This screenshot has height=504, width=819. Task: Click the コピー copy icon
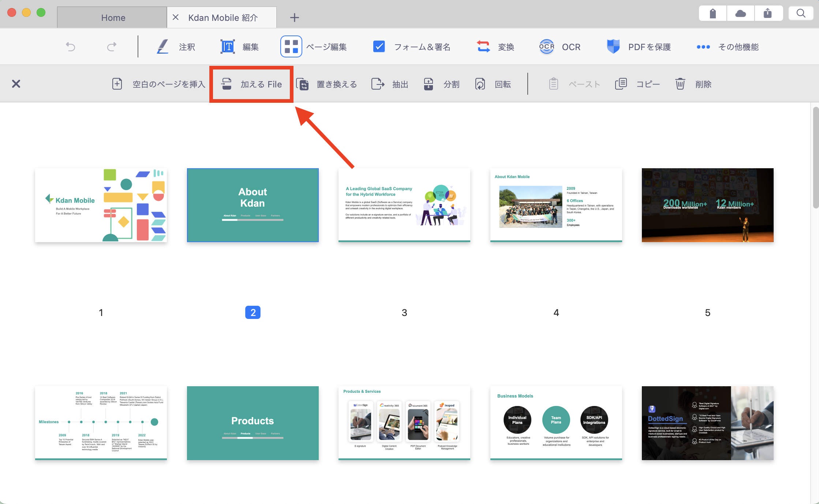[621, 84]
